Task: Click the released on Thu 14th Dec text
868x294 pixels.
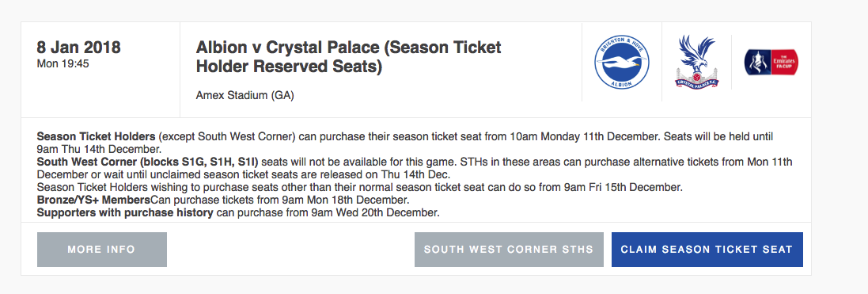Action: [399, 174]
